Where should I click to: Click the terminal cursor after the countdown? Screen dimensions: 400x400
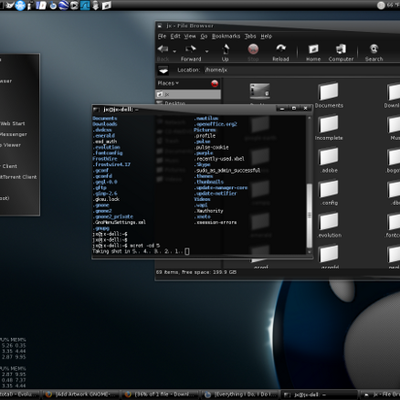click(x=187, y=251)
